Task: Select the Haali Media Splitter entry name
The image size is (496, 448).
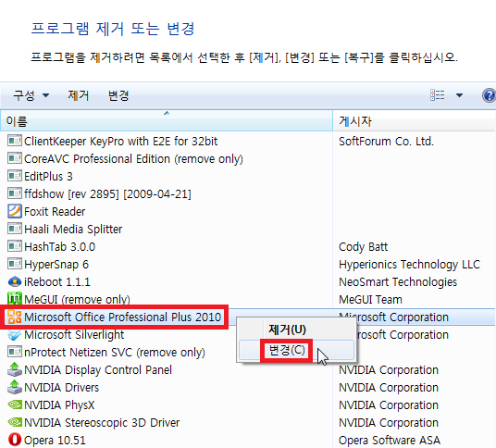Action: pos(73,229)
